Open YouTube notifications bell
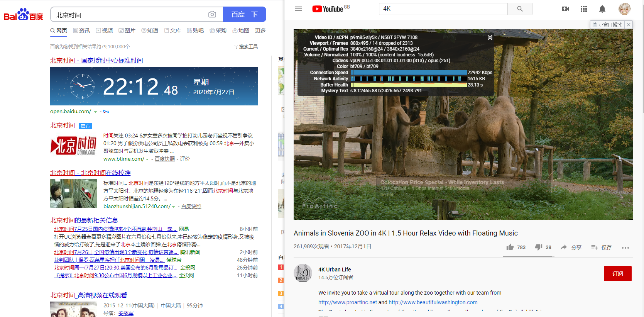The height and width of the screenshot is (317, 644). 602,9
